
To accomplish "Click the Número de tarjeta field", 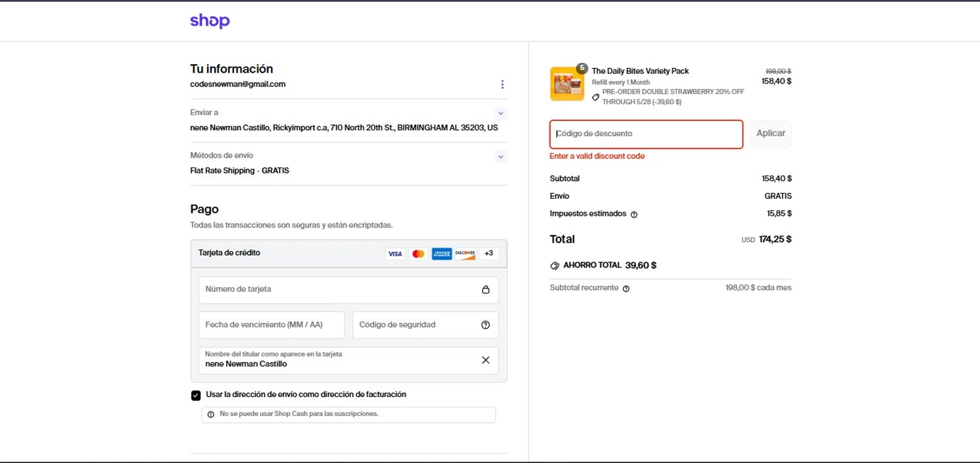I will point(340,290).
